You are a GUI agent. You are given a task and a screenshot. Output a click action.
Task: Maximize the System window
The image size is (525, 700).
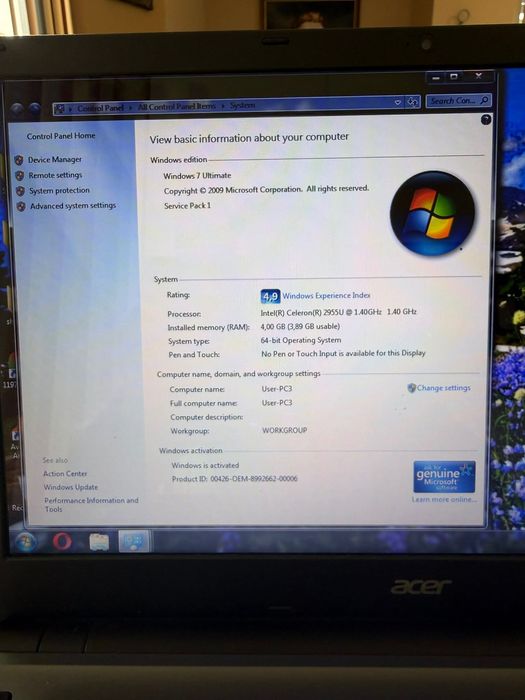[x=454, y=77]
